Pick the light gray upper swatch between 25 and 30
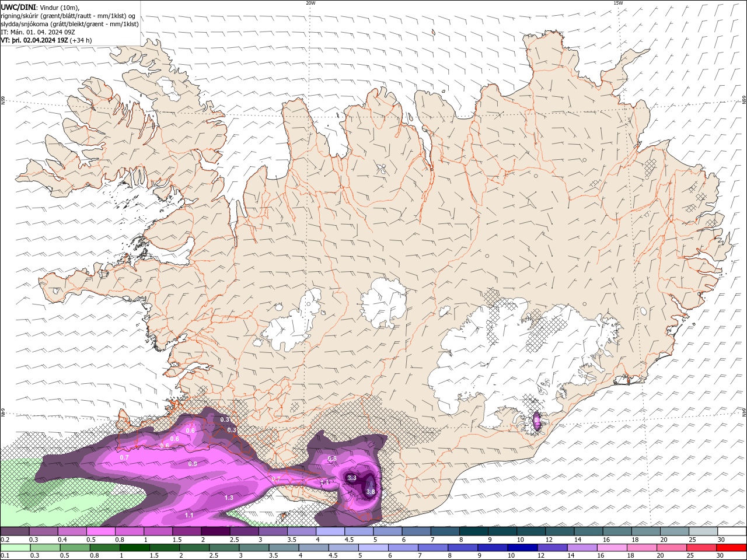This screenshot has height=560, width=747. pos(703,531)
